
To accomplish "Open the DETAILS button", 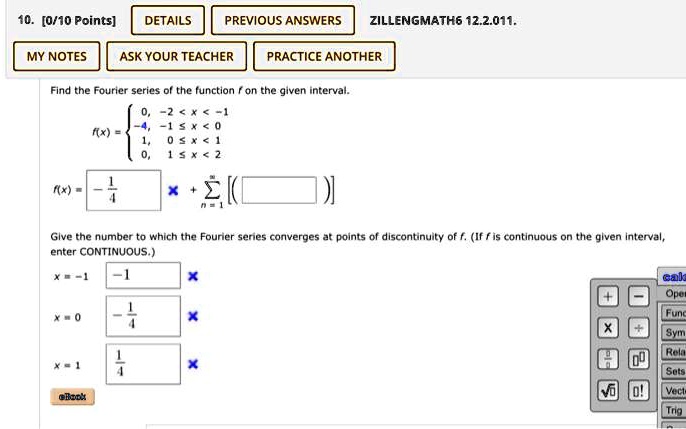I will (x=168, y=21).
